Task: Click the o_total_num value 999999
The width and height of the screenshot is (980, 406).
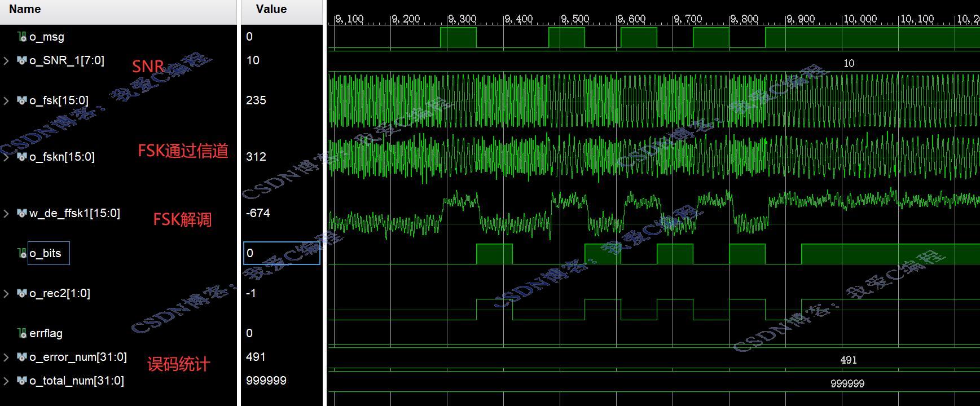Action: (266, 381)
